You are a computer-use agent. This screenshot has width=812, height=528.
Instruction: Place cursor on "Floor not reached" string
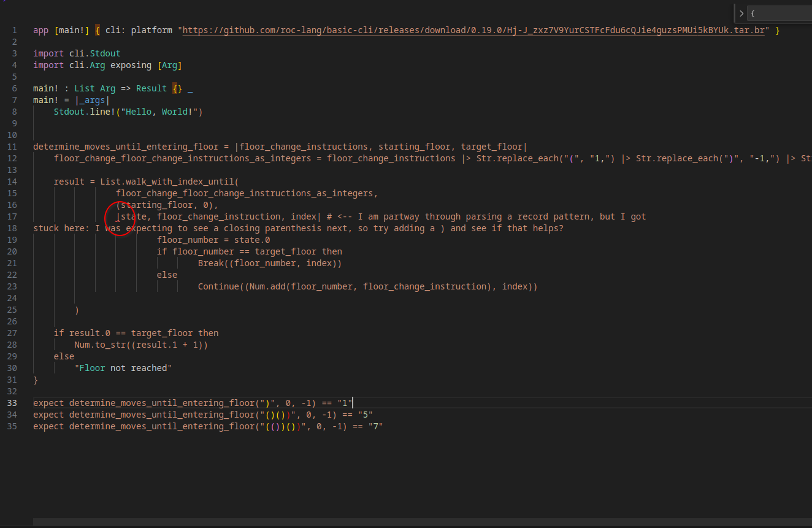[x=123, y=368]
